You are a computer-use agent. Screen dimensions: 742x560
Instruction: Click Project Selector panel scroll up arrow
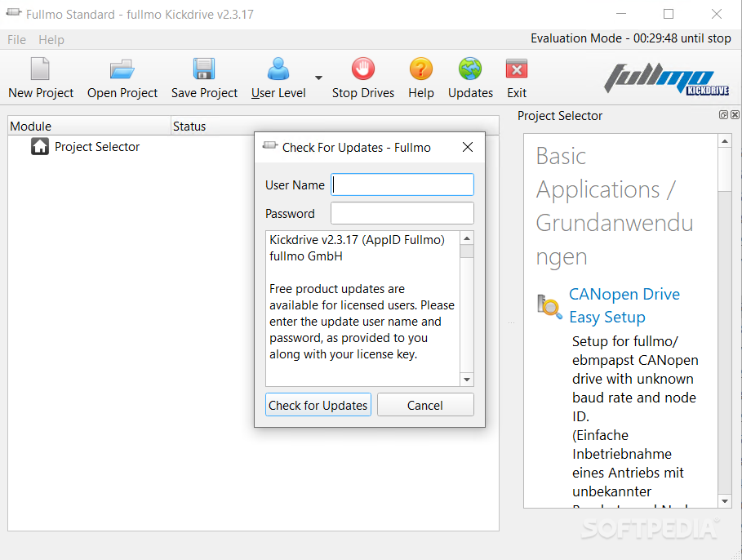click(725, 141)
